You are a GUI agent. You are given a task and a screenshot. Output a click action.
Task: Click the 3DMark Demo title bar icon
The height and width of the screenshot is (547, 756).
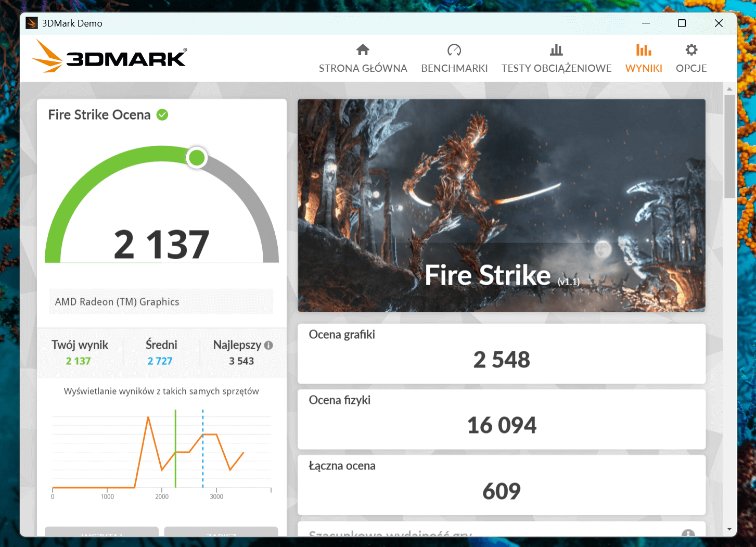(32, 23)
